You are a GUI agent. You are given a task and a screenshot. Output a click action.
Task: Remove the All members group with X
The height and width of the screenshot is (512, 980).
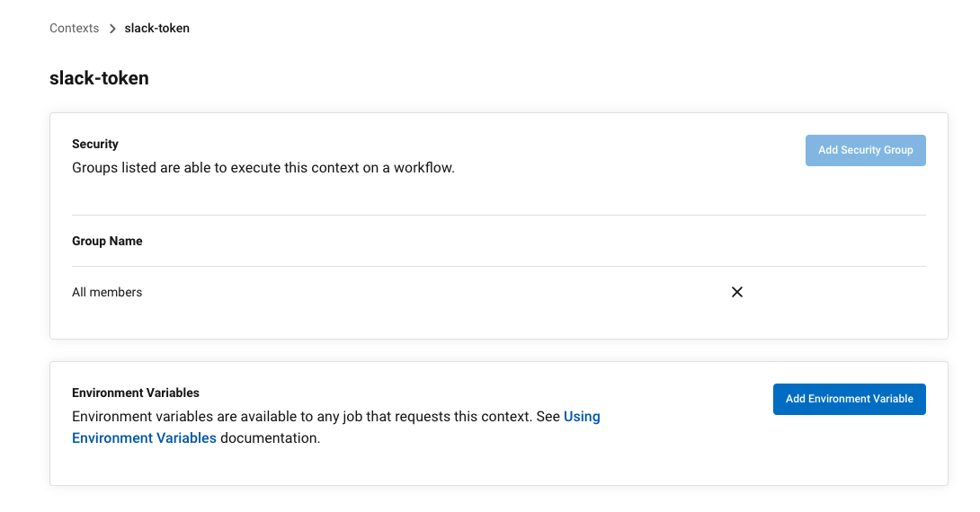(x=737, y=292)
